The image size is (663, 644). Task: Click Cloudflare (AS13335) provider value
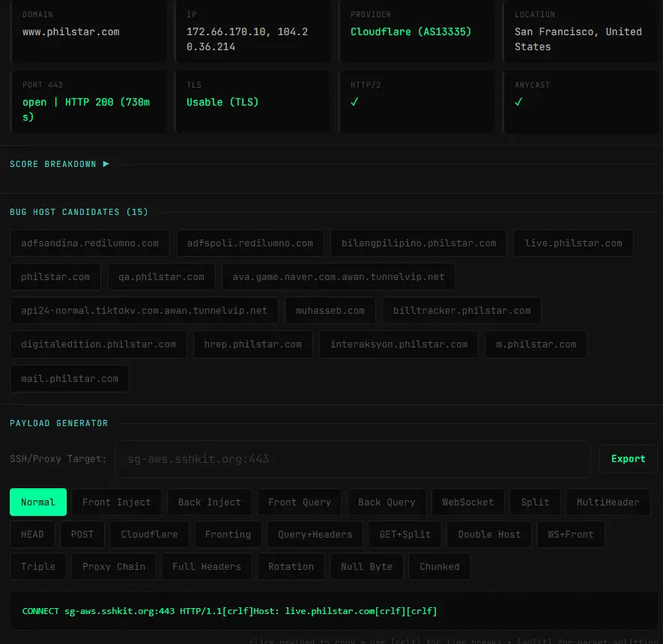(x=411, y=31)
